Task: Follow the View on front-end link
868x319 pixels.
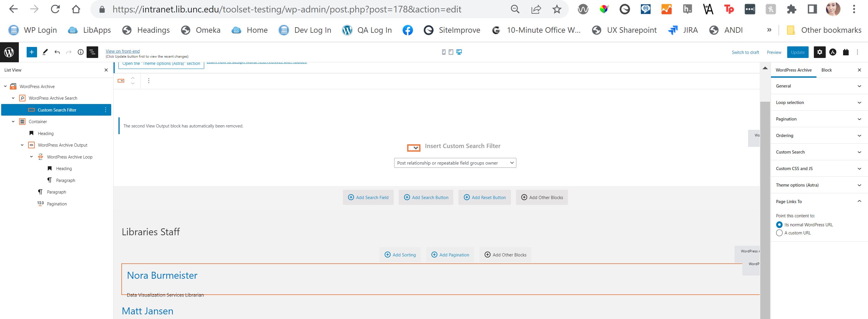Action: [123, 51]
